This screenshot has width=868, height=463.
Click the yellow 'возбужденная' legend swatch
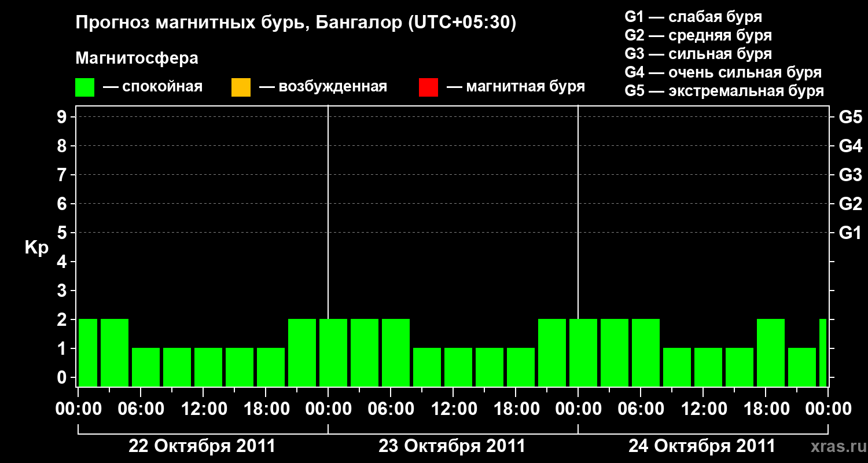(241, 87)
